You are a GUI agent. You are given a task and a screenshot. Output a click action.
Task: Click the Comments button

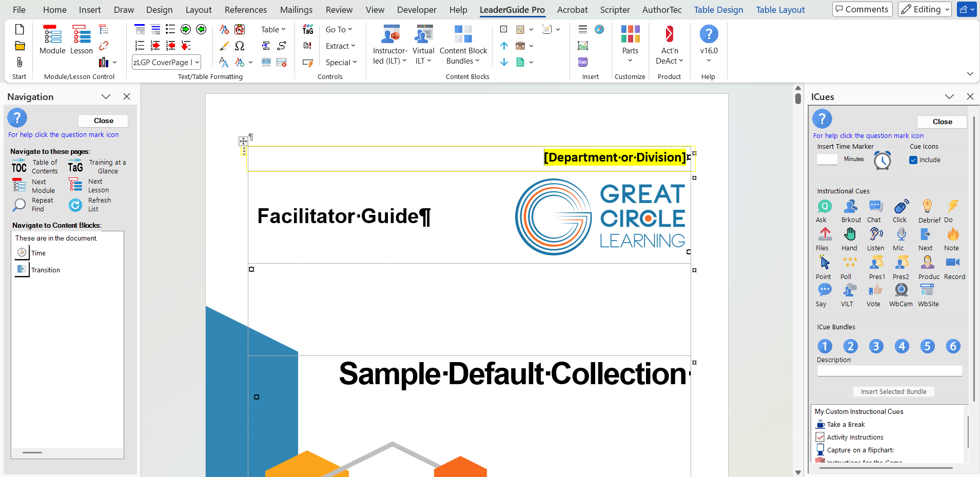[x=862, y=9]
